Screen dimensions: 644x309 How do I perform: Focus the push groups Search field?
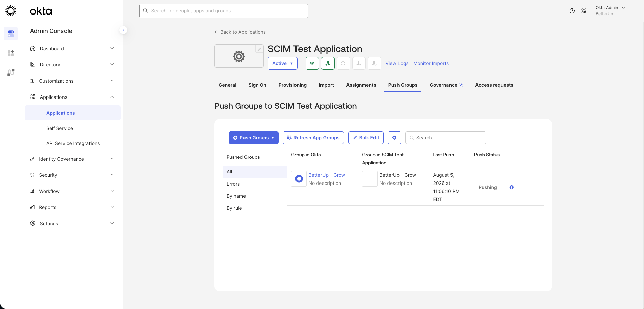click(446, 138)
